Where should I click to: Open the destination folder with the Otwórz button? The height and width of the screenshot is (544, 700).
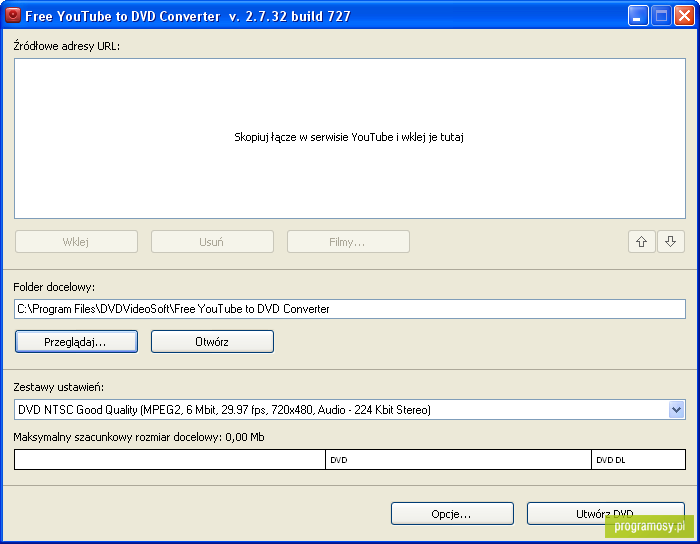[212, 341]
